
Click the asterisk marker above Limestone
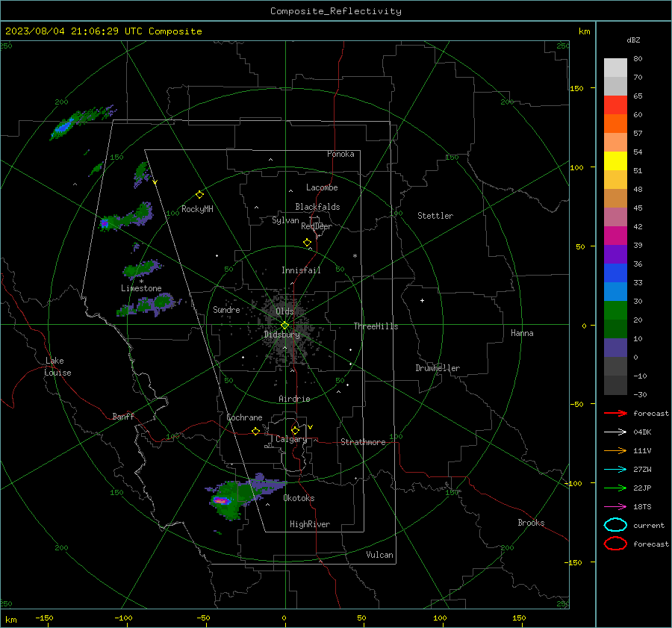click(141, 282)
